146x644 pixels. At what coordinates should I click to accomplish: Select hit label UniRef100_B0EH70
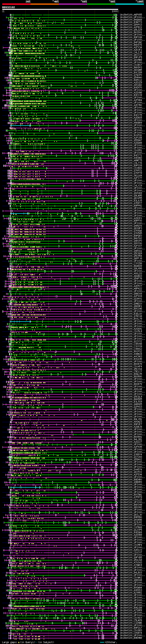click(131, 87)
